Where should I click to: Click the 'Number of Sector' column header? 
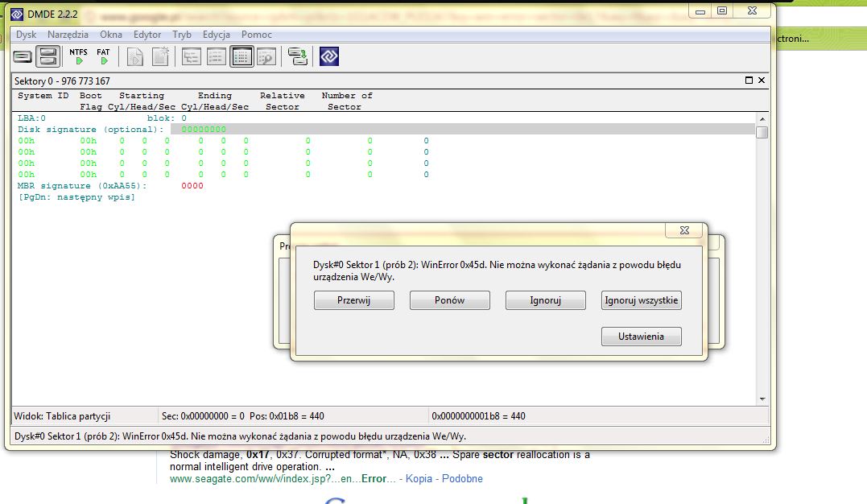pos(347,101)
